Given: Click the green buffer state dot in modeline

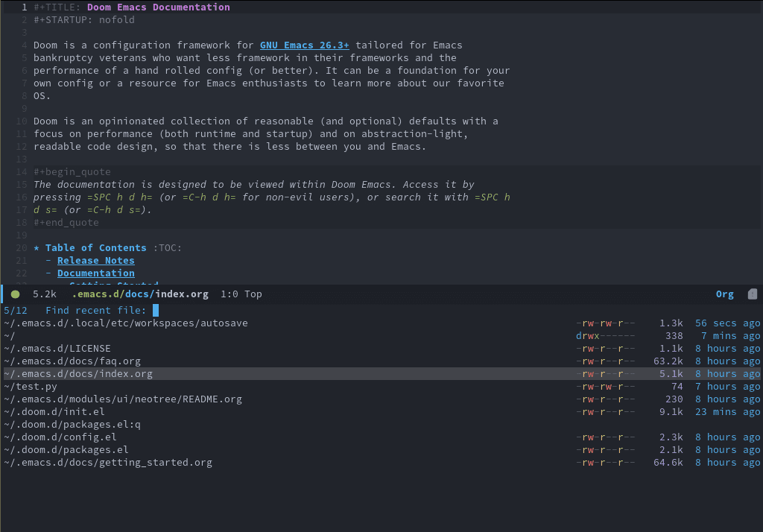Looking at the screenshot, I should click(15, 294).
